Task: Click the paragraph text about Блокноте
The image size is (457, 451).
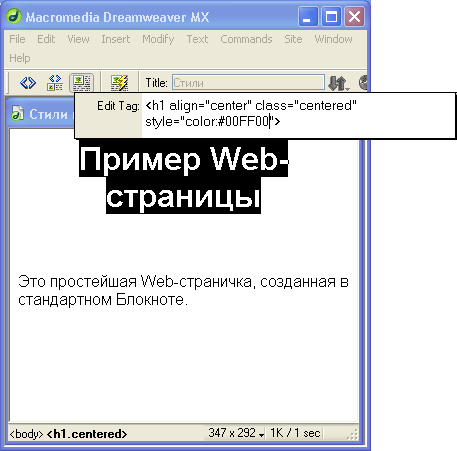Action: pyautogui.click(x=183, y=290)
